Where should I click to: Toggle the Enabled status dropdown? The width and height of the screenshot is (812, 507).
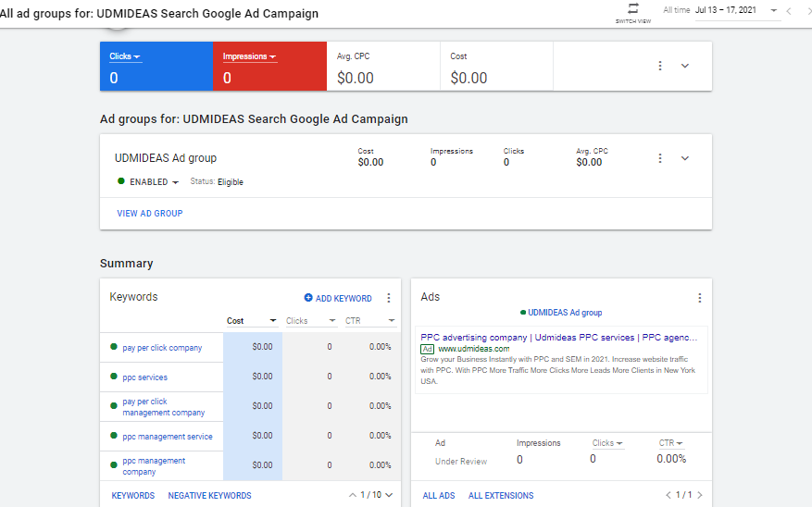pyautogui.click(x=175, y=183)
